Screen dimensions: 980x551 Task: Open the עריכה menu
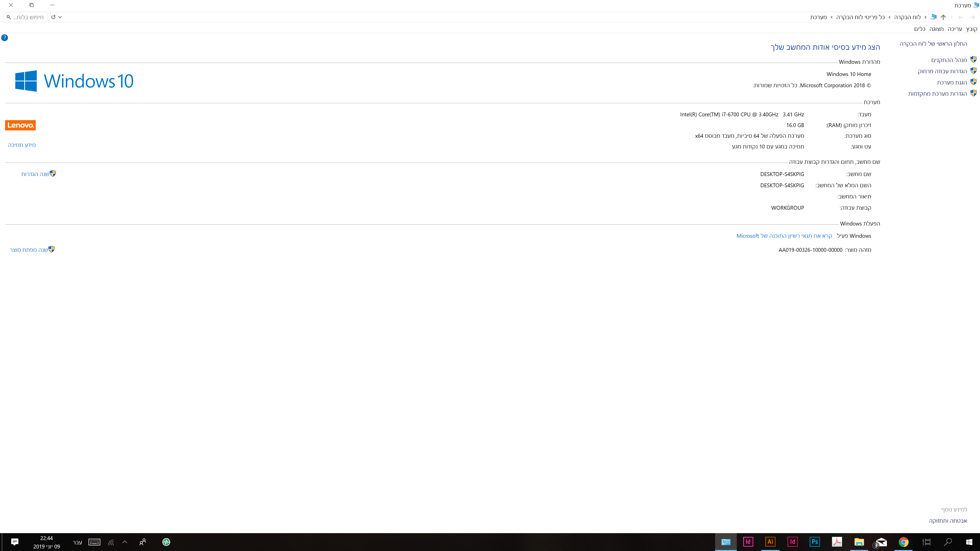click(955, 29)
